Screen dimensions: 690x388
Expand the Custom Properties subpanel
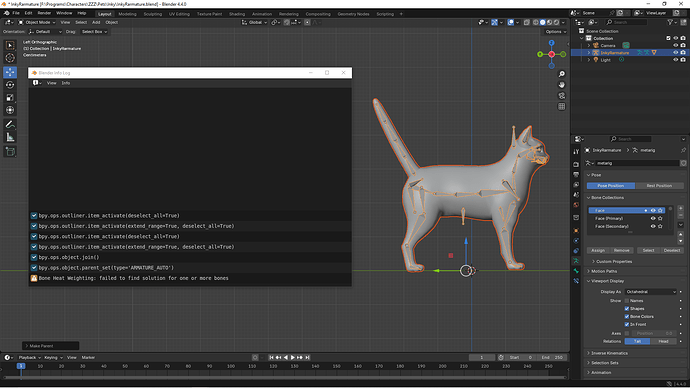612,262
